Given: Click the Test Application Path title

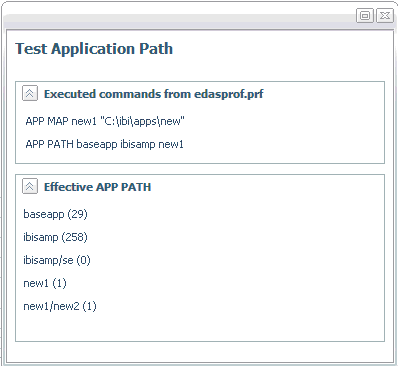Looking at the screenshot, I should click(94, 49).
